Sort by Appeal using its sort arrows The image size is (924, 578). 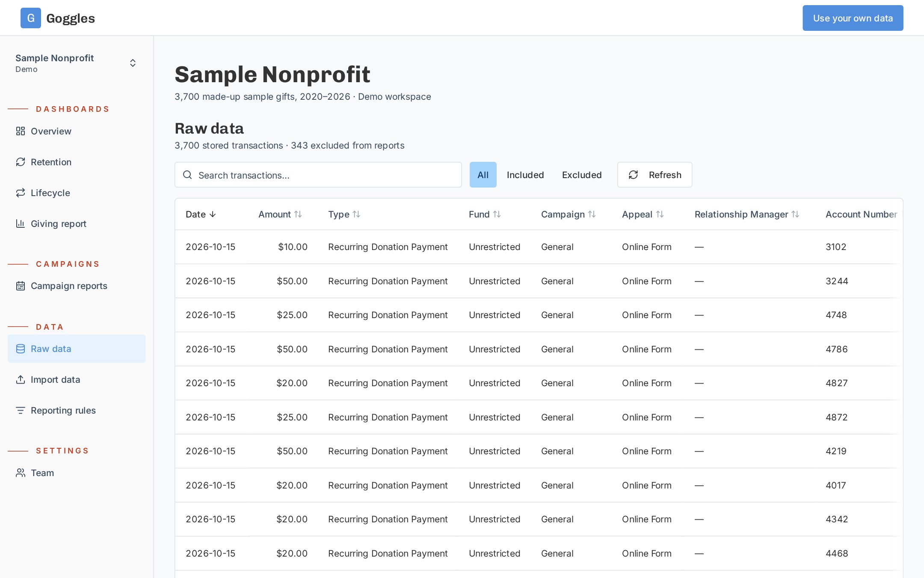coord(660,214)
